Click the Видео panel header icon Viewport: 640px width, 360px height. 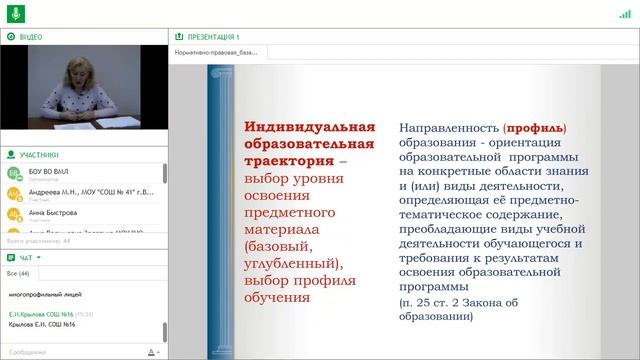point(11,37)
